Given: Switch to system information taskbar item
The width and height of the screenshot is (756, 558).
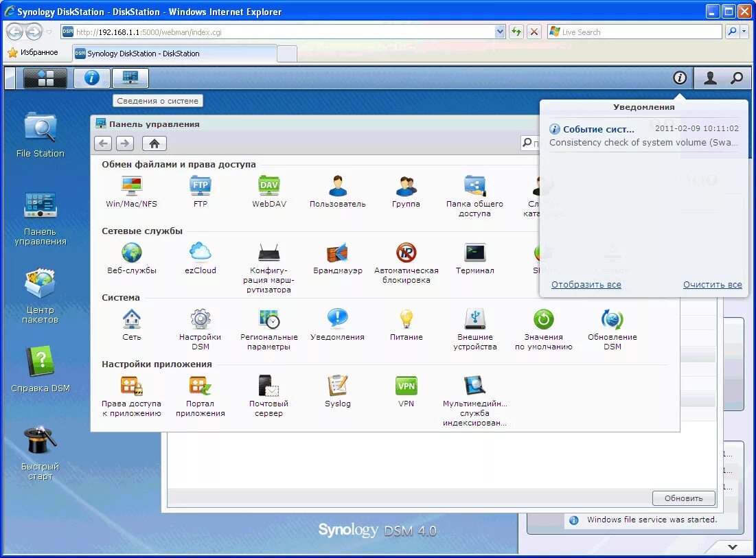Looking at the screenshot, I should tap(91, 78).
